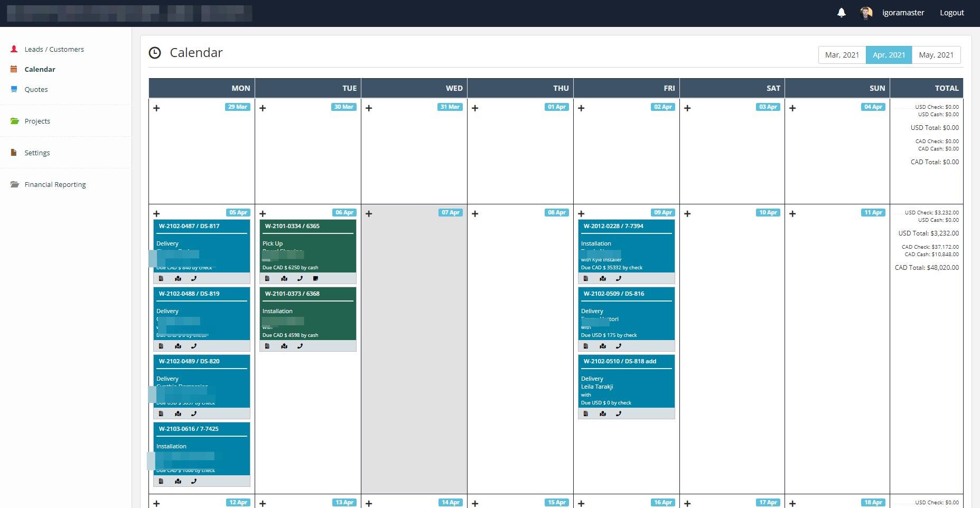Click plus to add on 10 Apr
The height and width of the screenshot is (508, 980).
687,214
